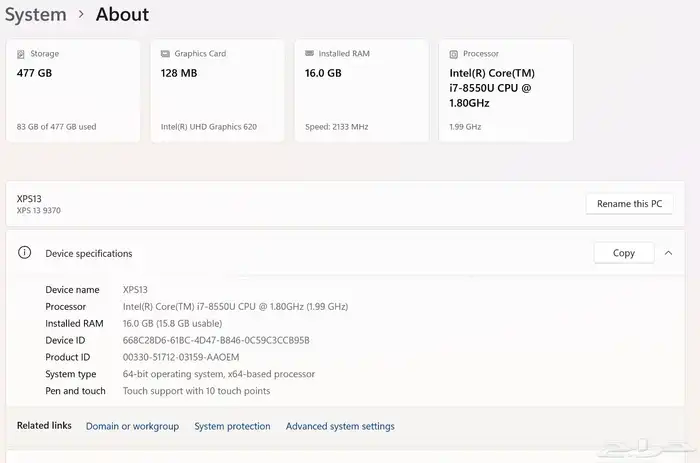Click the Installed RAM icon
This screenshot has width=700, height=463.
310,54
